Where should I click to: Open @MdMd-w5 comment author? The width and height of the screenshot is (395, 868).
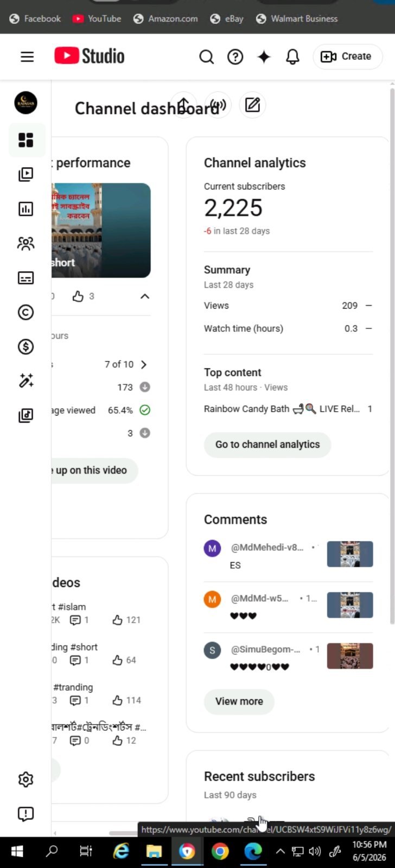(259, 598)
